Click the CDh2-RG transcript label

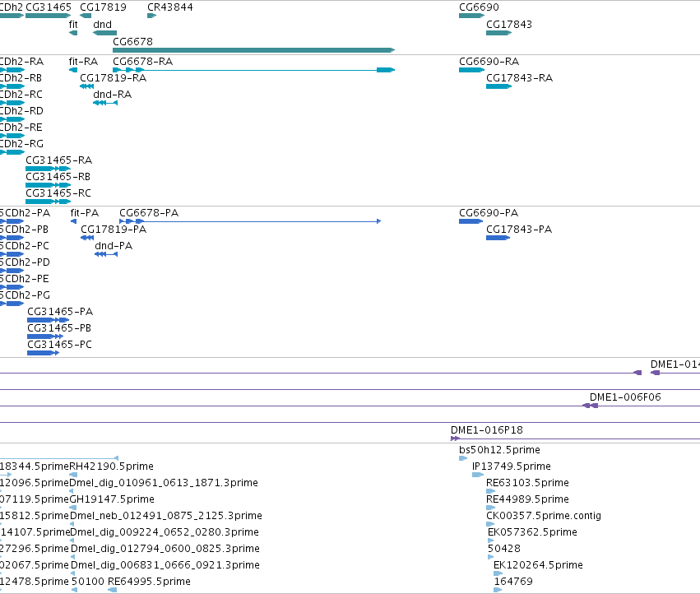[21, 144]
